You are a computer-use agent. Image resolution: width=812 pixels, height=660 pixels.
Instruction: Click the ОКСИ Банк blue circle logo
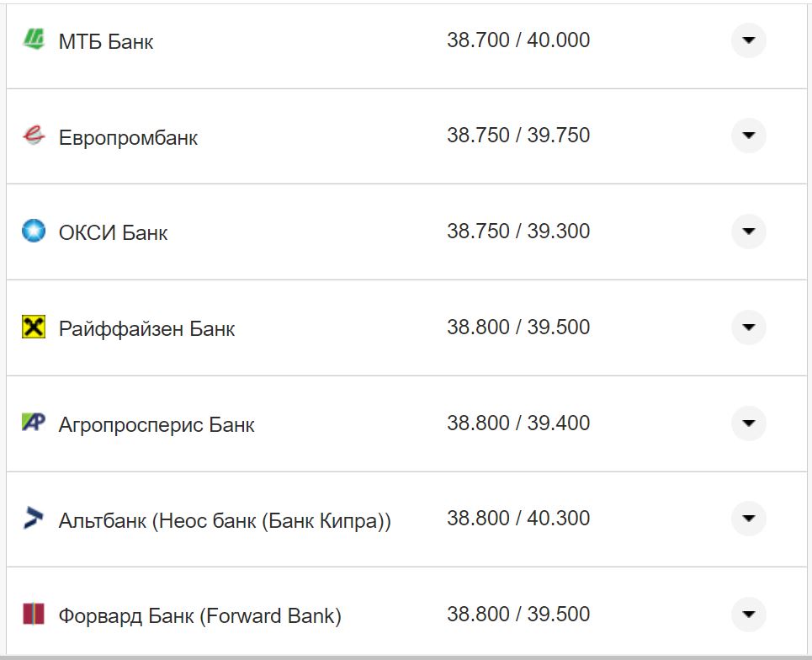(34, 231)
